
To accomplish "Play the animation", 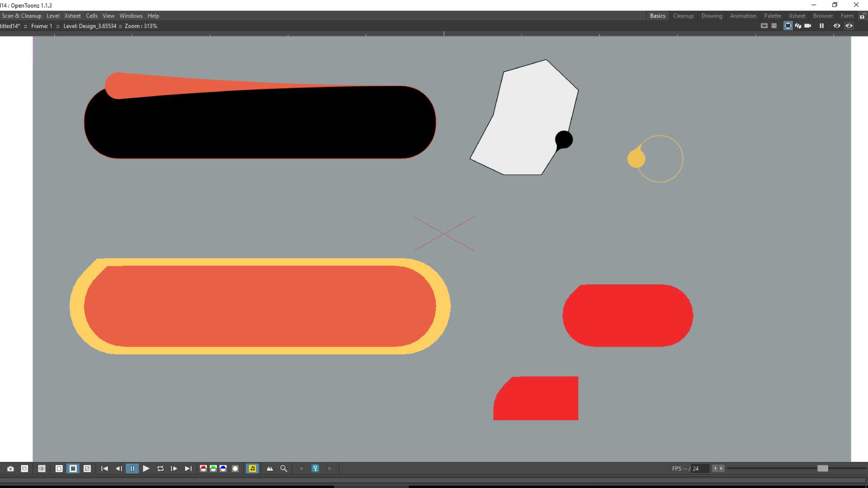I will 146,469.
